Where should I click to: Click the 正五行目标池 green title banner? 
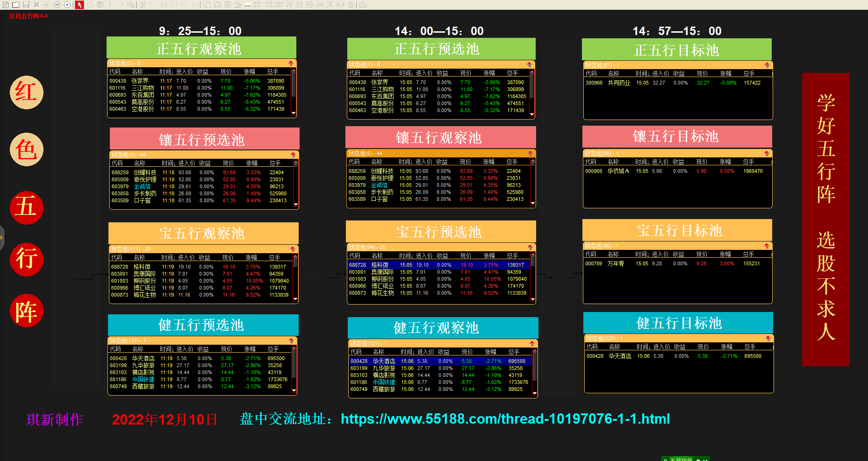676,50
